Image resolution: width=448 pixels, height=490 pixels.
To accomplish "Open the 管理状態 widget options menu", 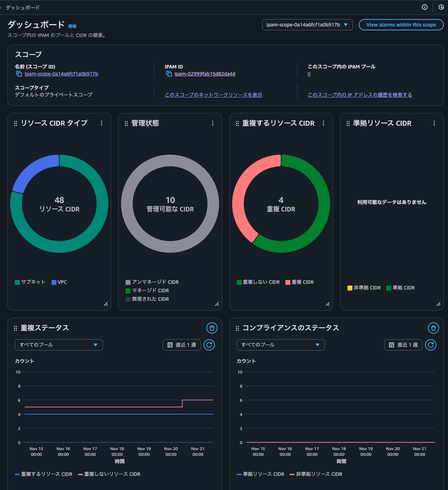I will click(212, 123).
